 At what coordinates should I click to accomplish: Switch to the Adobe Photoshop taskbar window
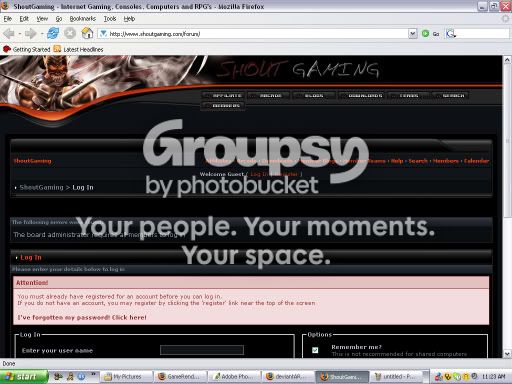tap(234, 377)
